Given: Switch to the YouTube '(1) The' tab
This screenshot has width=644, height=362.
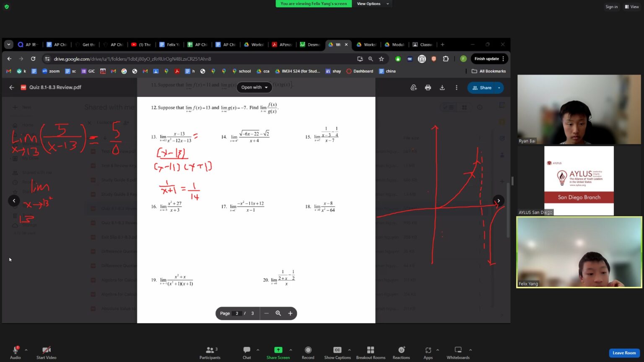Looking at the screenshot, I should click(141, 44).
